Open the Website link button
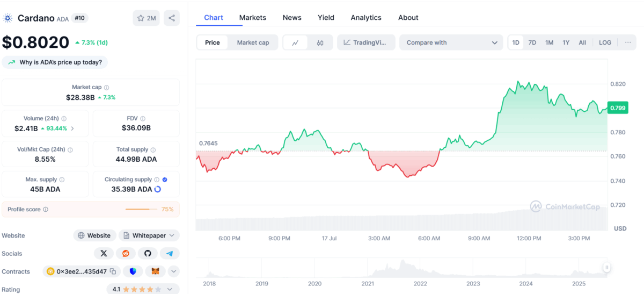644x294 pixels. pyautogui.click(x=94, y=235)
